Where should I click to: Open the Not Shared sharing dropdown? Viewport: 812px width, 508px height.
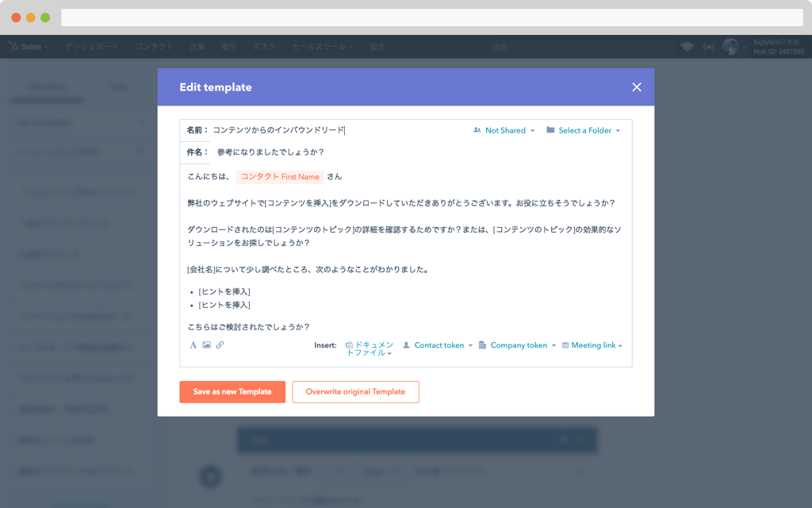(504, 131)
